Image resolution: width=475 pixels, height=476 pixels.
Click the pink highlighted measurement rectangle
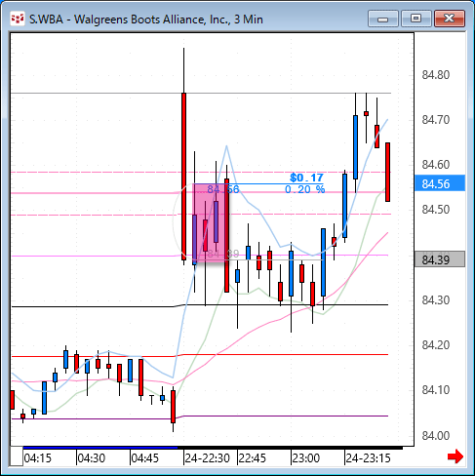210,223
